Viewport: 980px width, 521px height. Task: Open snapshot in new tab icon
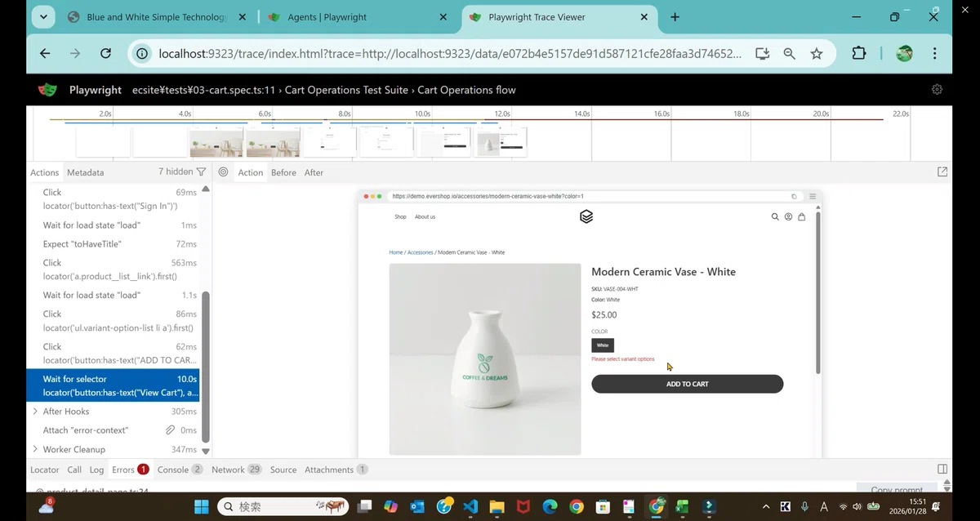pyautogui.click(x=942, y=171)
